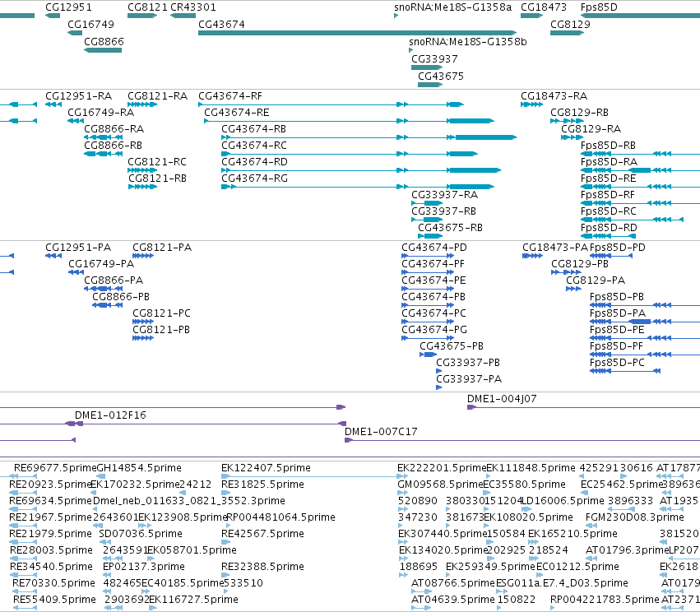Select protein CG43674-PD
The width and height of the screenshot is (700, 612).
428,256
